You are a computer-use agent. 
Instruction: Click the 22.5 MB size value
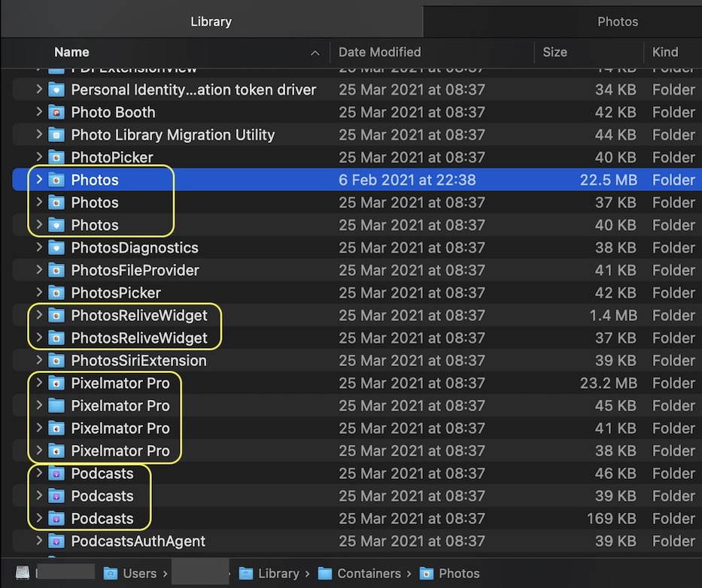tap(608, 180)
